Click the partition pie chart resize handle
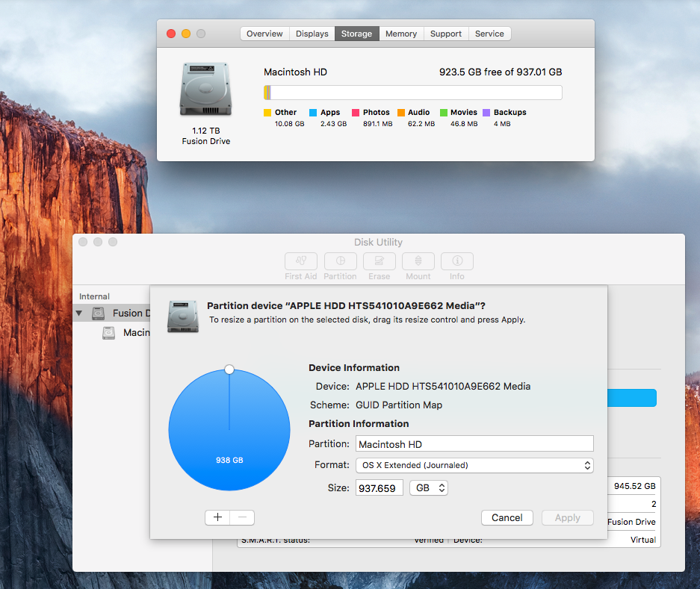The width and height of the screenshot is (700, 589). pyautogui.click(x=229, y=370)
